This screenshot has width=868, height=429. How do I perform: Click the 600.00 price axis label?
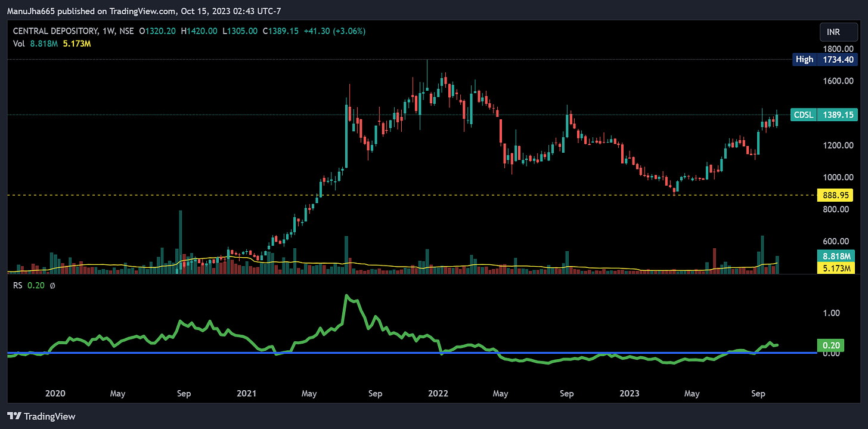835,241
